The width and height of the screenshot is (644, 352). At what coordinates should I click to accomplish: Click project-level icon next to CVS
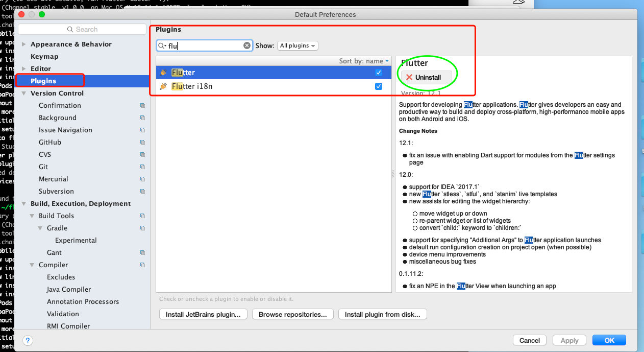142,155
